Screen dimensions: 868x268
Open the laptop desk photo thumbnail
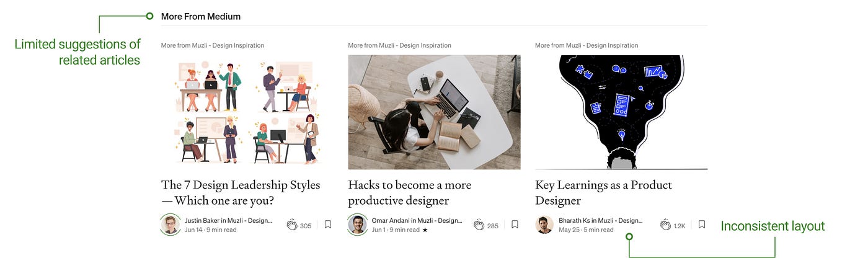click(434, 112)
